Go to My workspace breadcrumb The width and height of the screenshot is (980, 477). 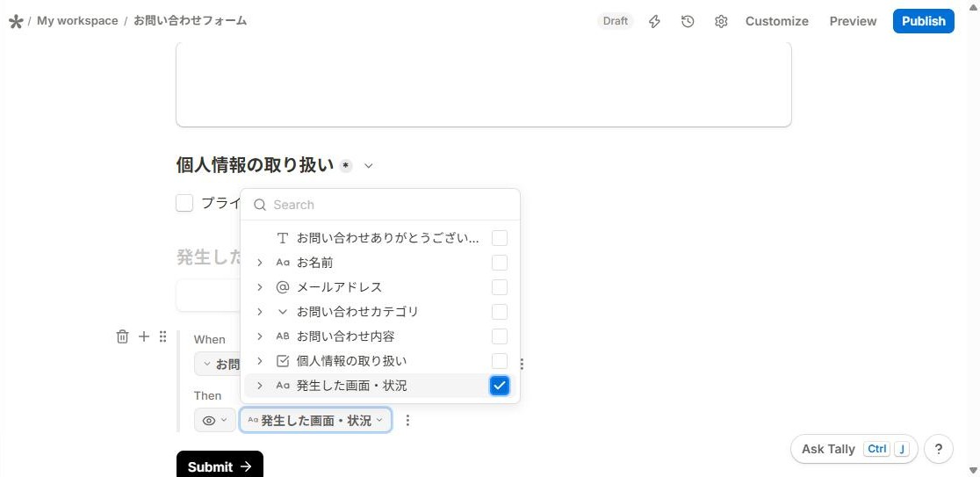[77, 20]
